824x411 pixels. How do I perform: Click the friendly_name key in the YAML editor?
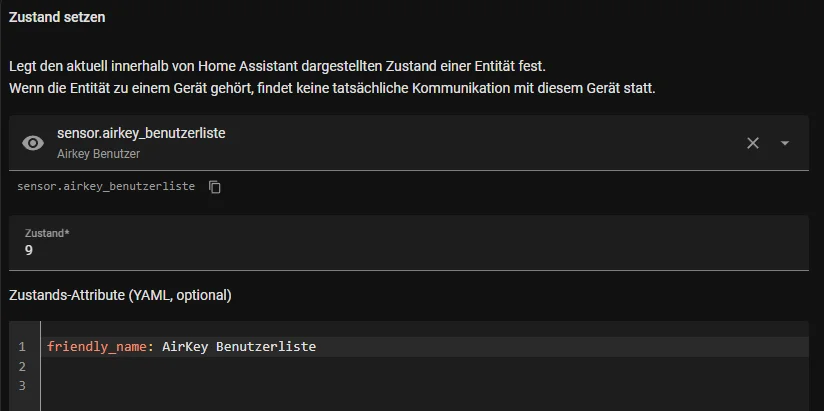pos(97,347)
